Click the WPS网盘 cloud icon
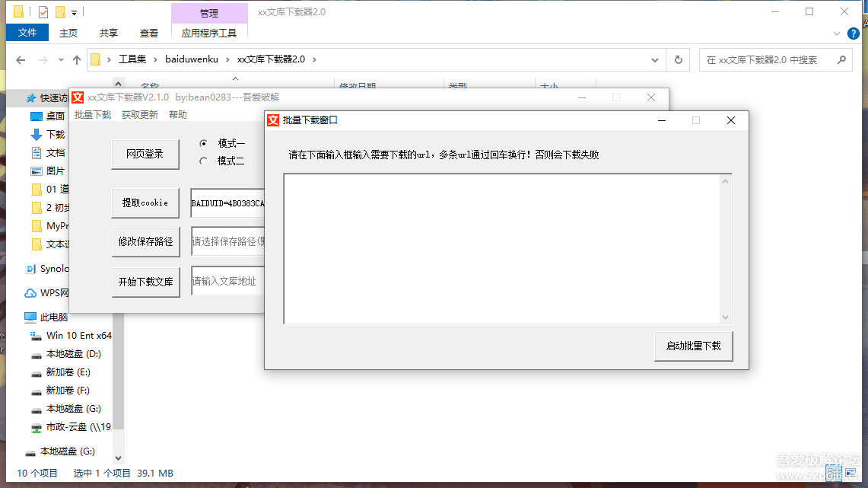 (x=30, y=293)
